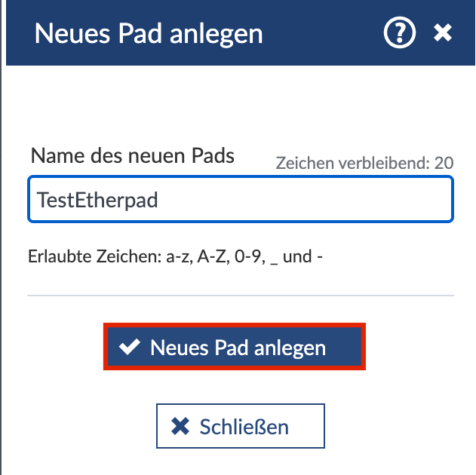Click the X icon beside Schließen
Image resolution: width=476 pixels, height=475 pixels.
(180, 427)
